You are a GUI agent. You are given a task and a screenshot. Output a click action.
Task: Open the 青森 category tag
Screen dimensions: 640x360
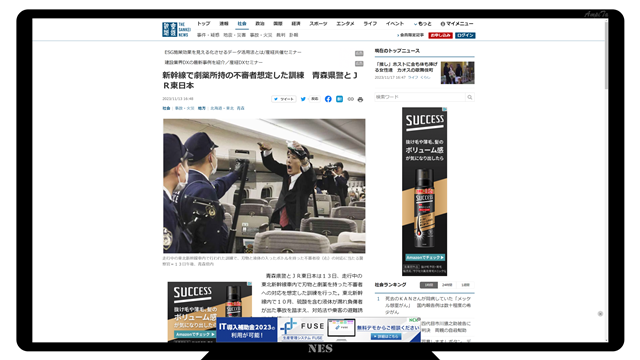pos(240,109)
